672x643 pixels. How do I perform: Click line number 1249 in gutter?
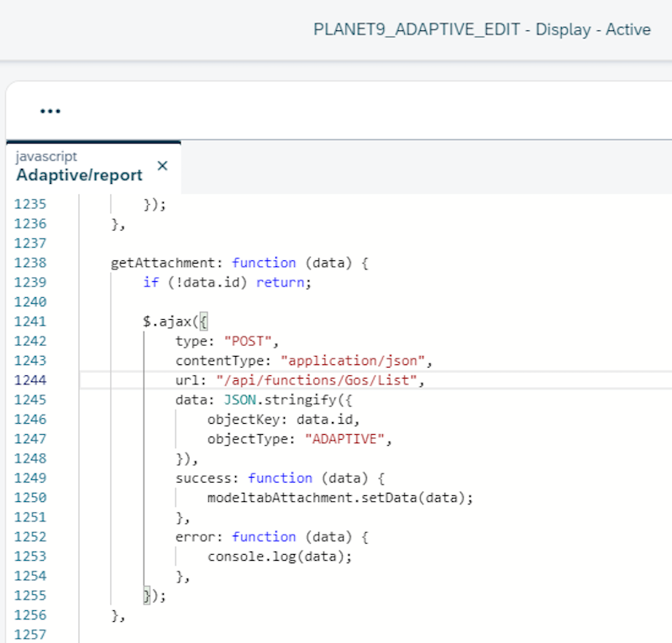(30, 478)
